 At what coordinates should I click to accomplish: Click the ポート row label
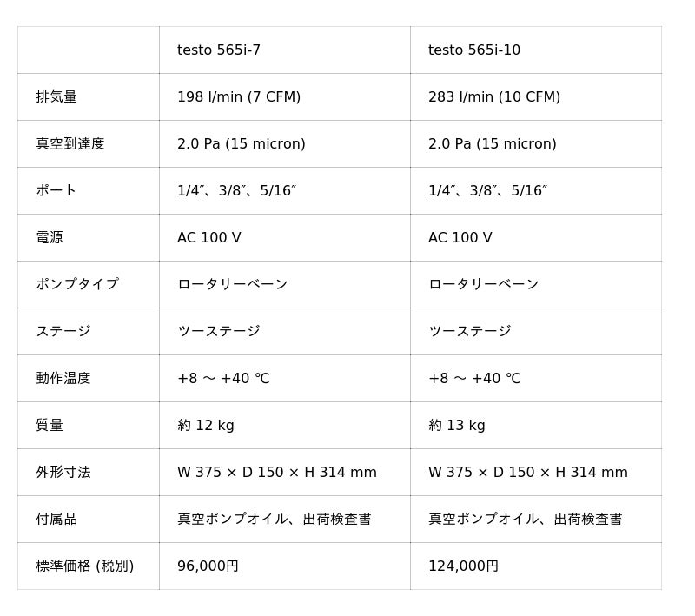click(56, 191)
